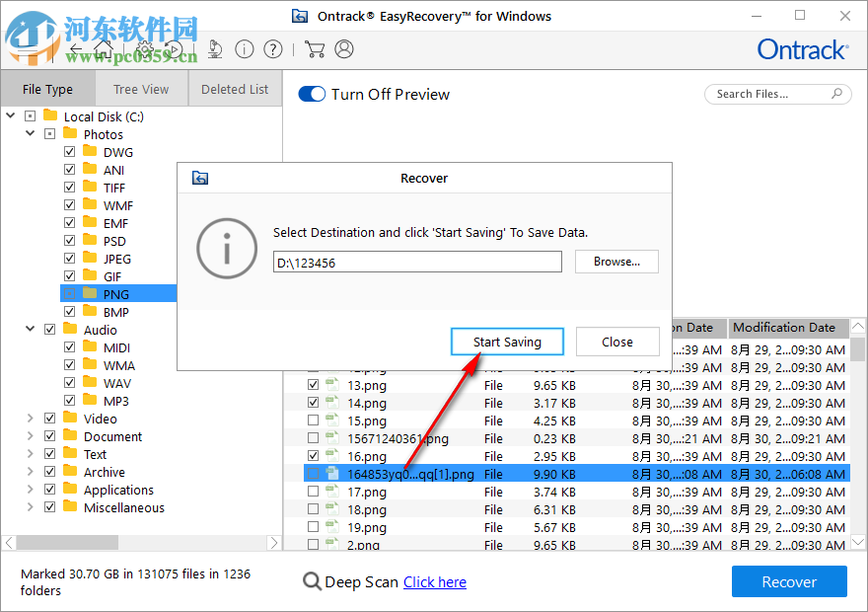
Task: Open help question mark icon
Action: 273,49
